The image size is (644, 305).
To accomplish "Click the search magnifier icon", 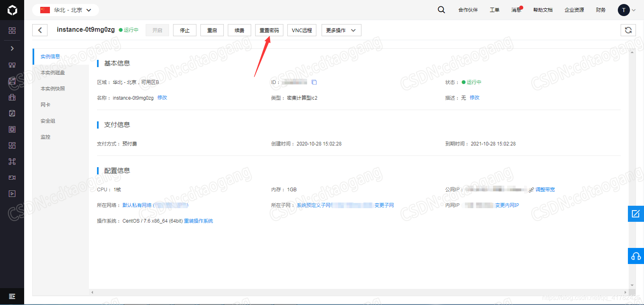I will pos(441,10).
